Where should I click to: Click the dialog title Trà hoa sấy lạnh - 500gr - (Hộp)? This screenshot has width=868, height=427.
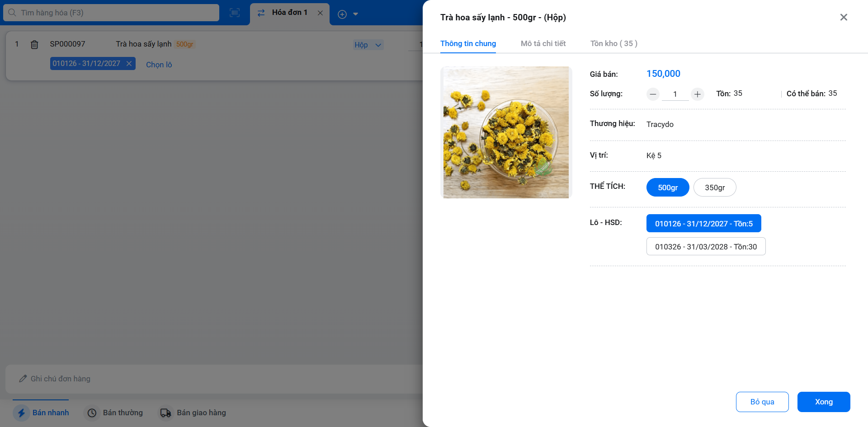[503, 17]
